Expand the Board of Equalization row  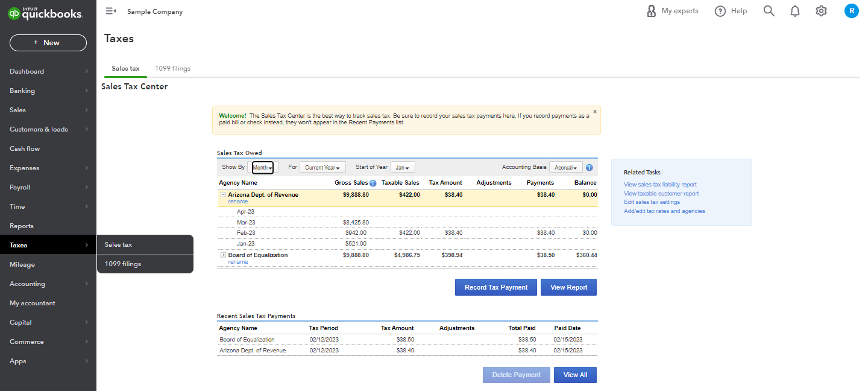[223, 255]
